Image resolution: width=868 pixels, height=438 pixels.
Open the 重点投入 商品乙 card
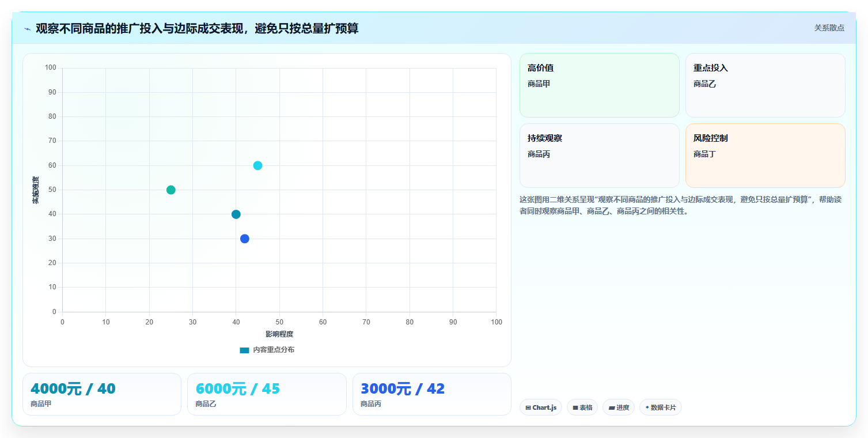coord(765,85)
